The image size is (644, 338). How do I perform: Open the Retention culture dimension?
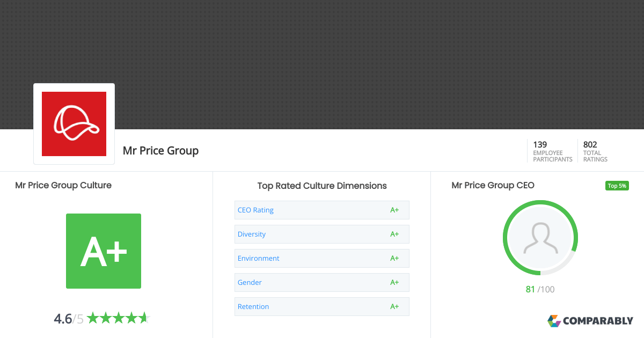[x=253, y=306]
